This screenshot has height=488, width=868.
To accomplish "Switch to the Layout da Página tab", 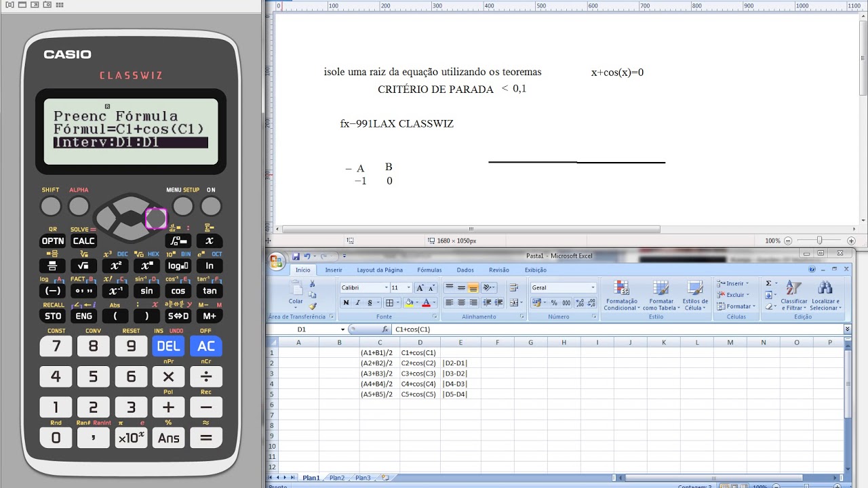I will coord(380,270).
